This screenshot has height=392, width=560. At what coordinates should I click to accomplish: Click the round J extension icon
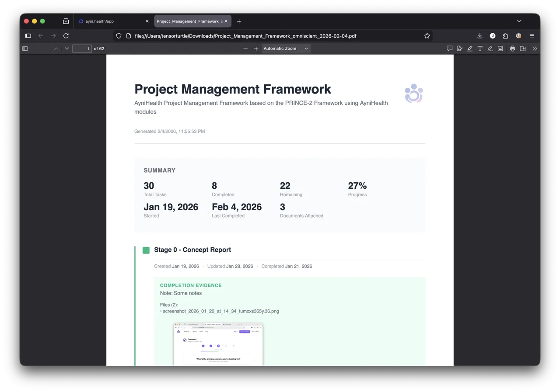pos(493,36)
